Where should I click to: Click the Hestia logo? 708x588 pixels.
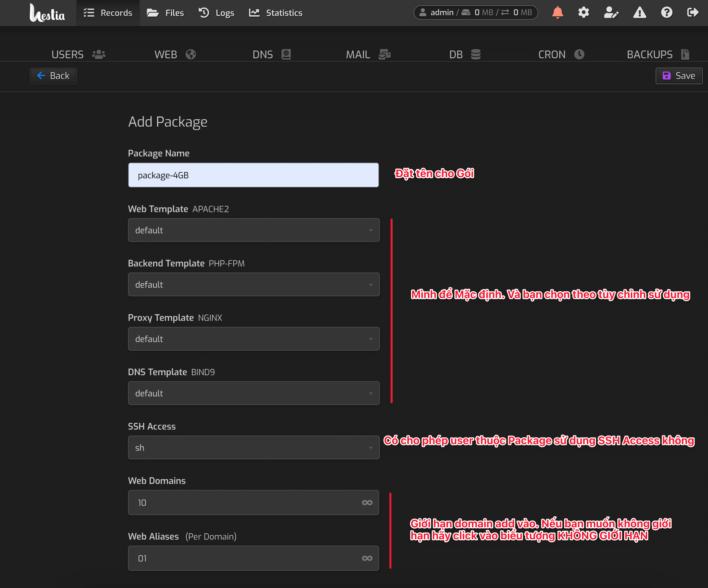click(47, 14)
